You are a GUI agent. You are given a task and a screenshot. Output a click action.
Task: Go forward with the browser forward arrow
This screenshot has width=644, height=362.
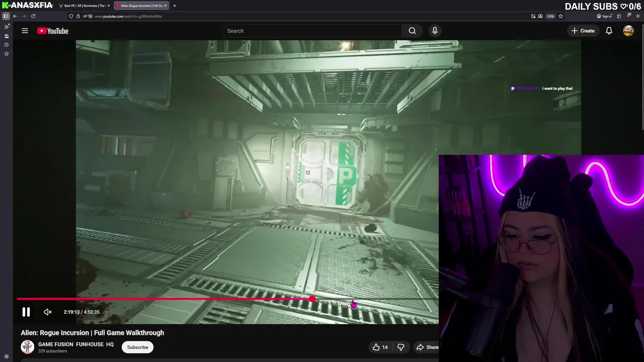(24, 16)
